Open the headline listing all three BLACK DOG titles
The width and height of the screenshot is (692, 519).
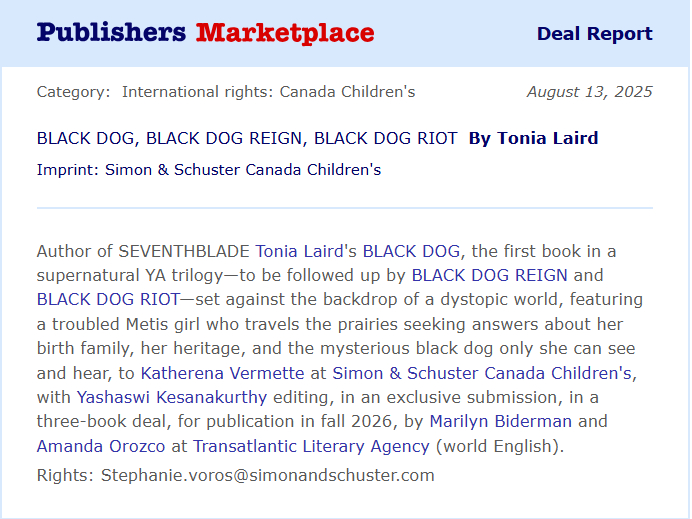[247, 138]
